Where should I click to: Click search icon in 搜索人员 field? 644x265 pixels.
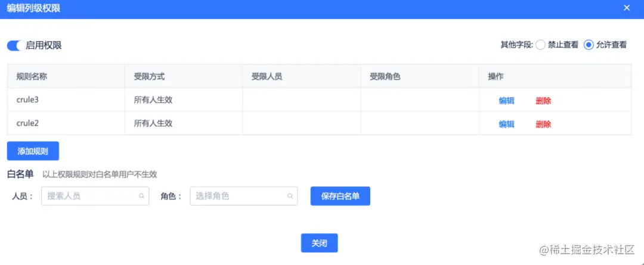point(141,196)
